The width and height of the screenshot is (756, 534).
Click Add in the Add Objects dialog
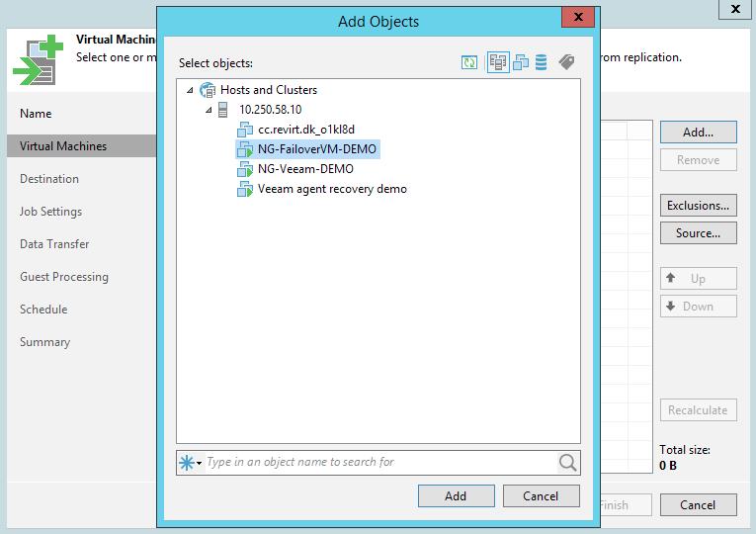[457, 495]
